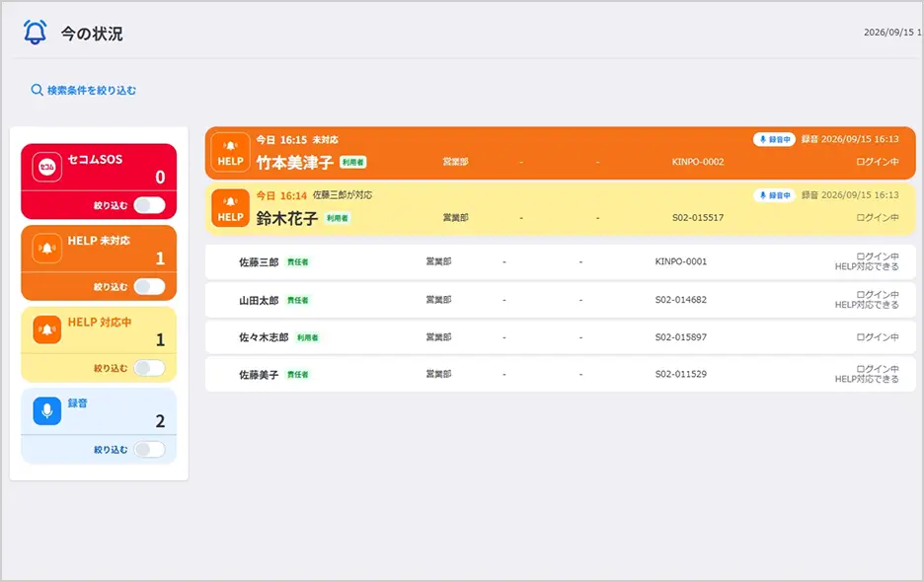
Task: Click the HELP icon beside 鈴木花子
Action: (230, 208)
